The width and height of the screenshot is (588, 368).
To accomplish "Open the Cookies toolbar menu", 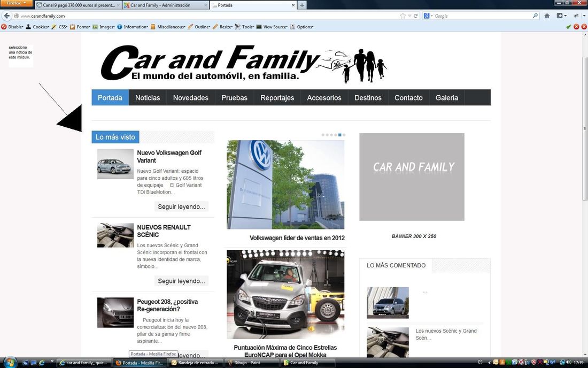I will 37,27.
